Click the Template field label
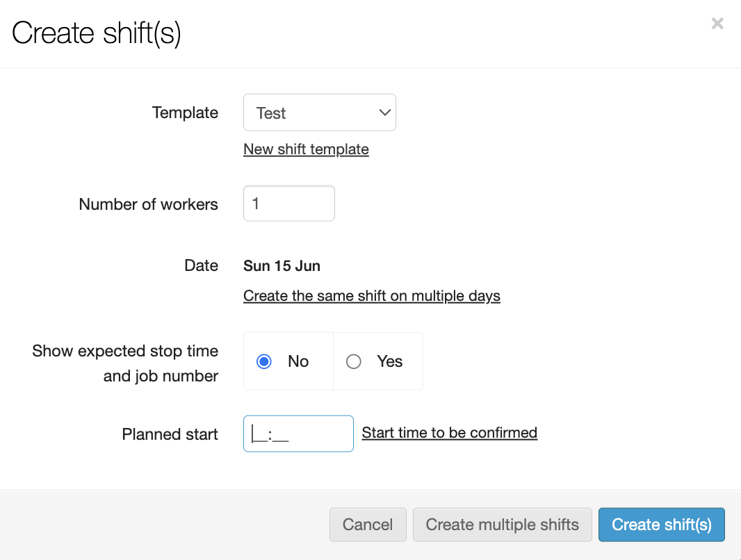Screen dimensions: 741x560 pyautogui.click(x=185, y=113)
